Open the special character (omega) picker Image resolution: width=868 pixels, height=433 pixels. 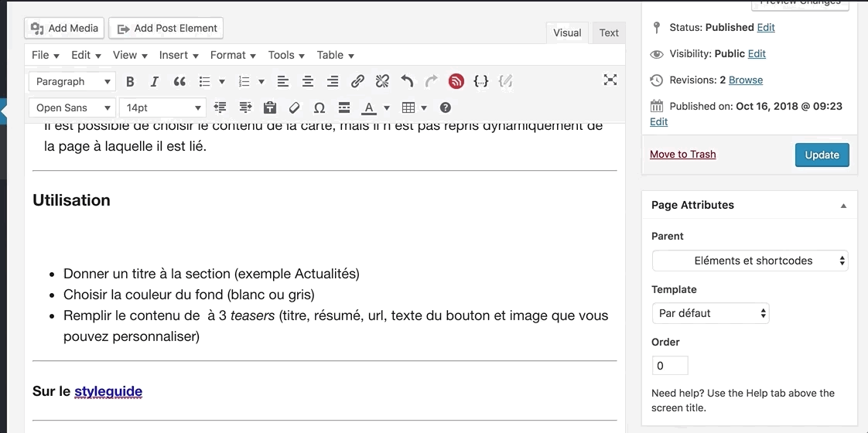tap(319, 107)
